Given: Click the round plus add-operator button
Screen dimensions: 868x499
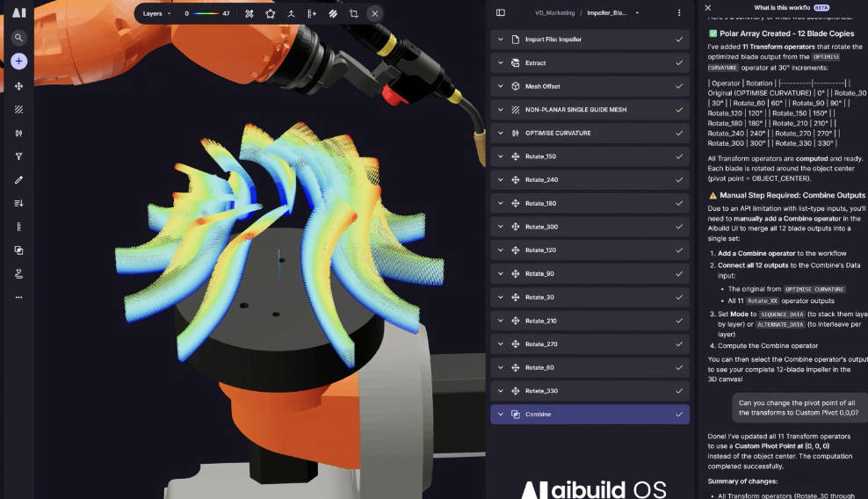Looking at the screenshot, I should coord(18,61).
